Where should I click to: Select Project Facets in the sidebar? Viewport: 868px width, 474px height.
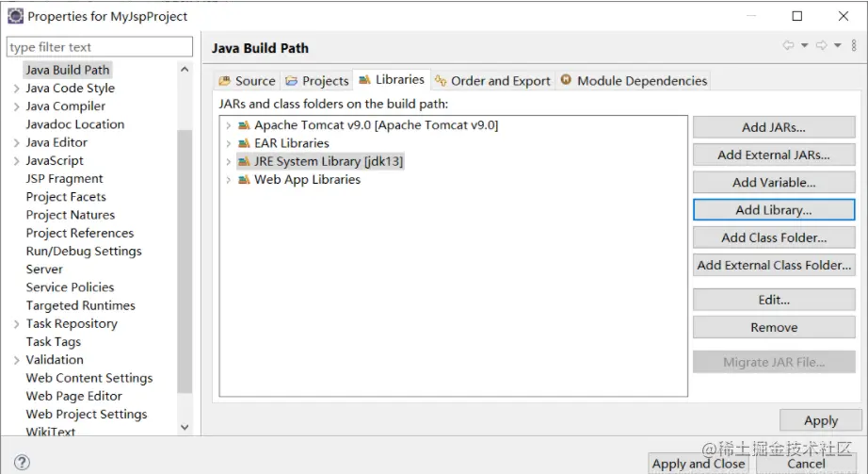point(66,197)
